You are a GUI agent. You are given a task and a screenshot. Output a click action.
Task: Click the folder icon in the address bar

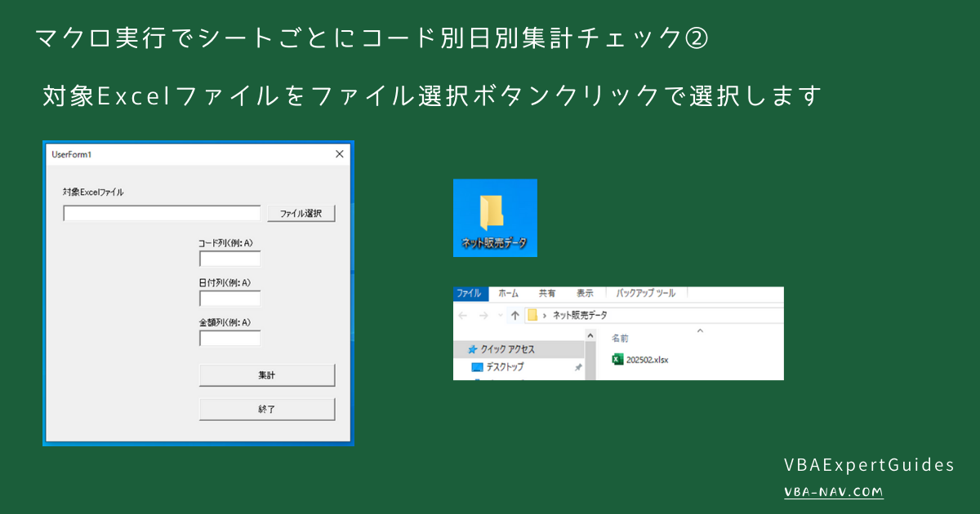(x=533, y=313)
